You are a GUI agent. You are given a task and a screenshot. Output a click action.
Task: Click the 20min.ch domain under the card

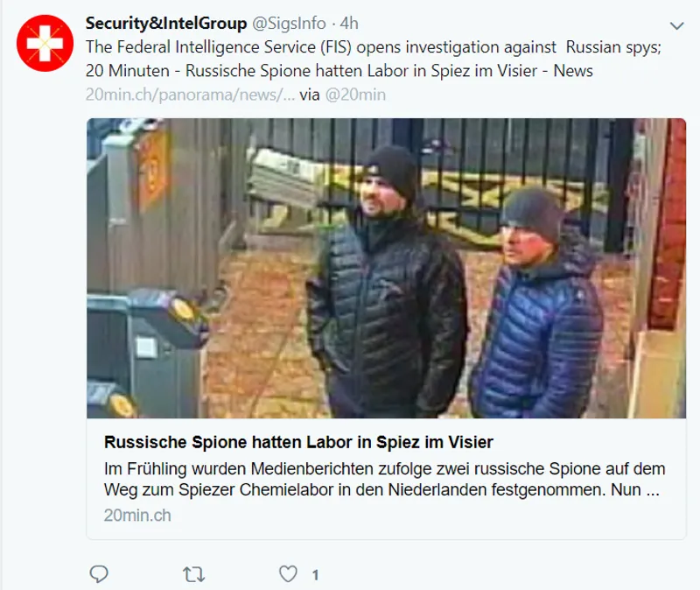(x=137, y=516)
